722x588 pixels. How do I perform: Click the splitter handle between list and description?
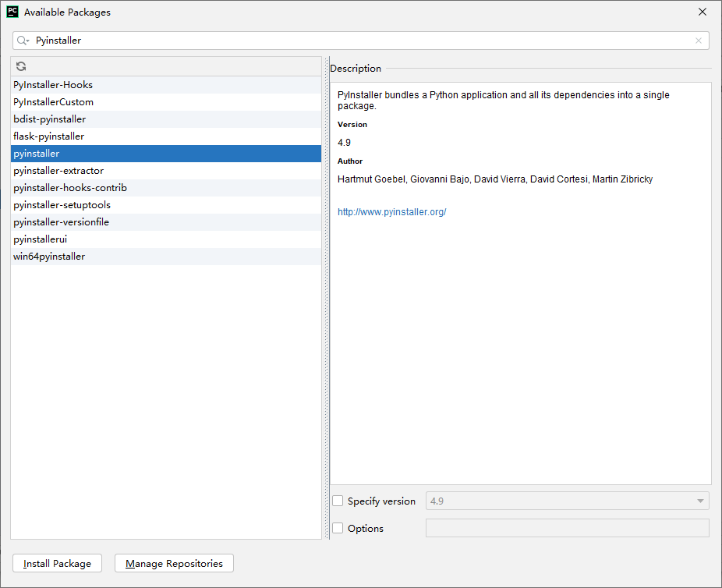pyautogui.click(x=327, y=298)
